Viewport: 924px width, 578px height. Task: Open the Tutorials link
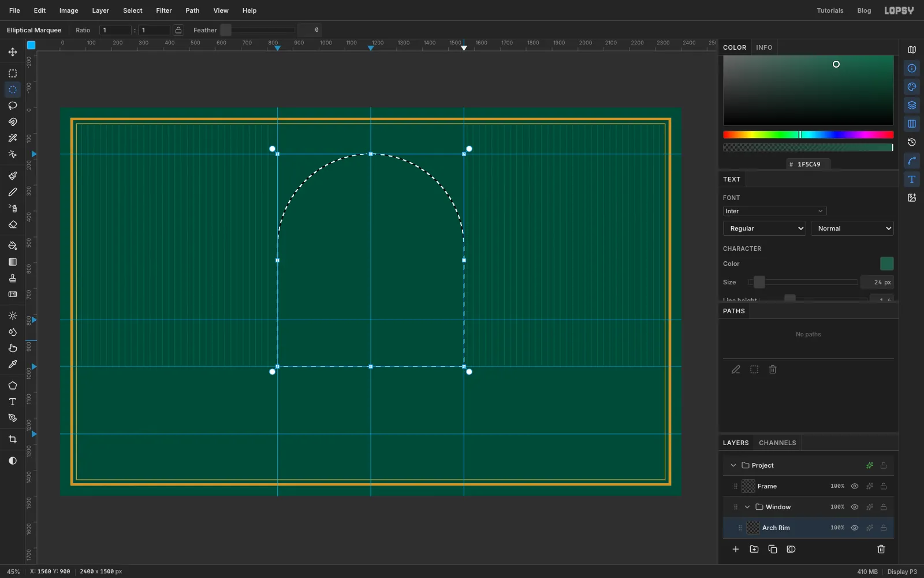830,10
